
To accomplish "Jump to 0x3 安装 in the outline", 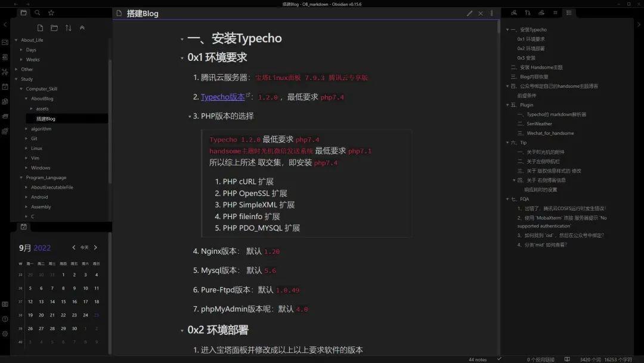I will 526,58.
